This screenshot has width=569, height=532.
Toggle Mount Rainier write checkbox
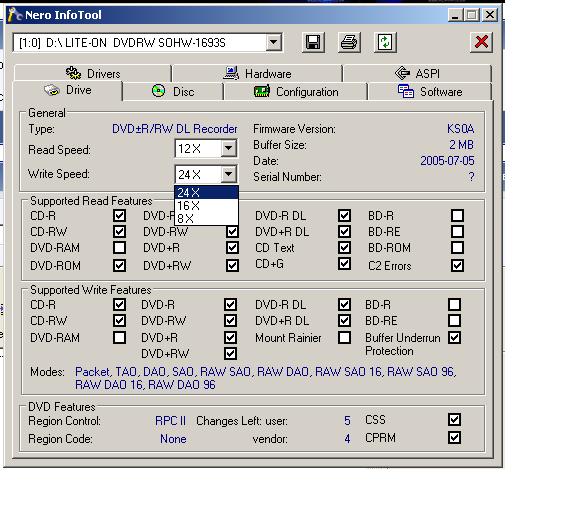344,337
